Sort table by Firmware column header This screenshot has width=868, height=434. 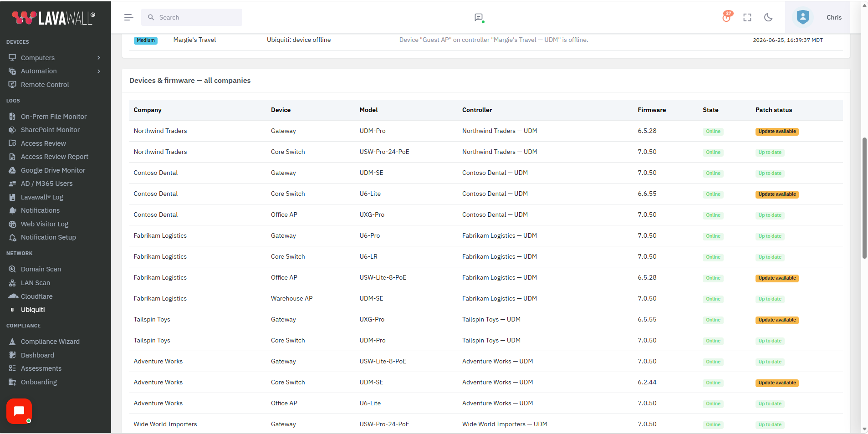pos(652,110)
